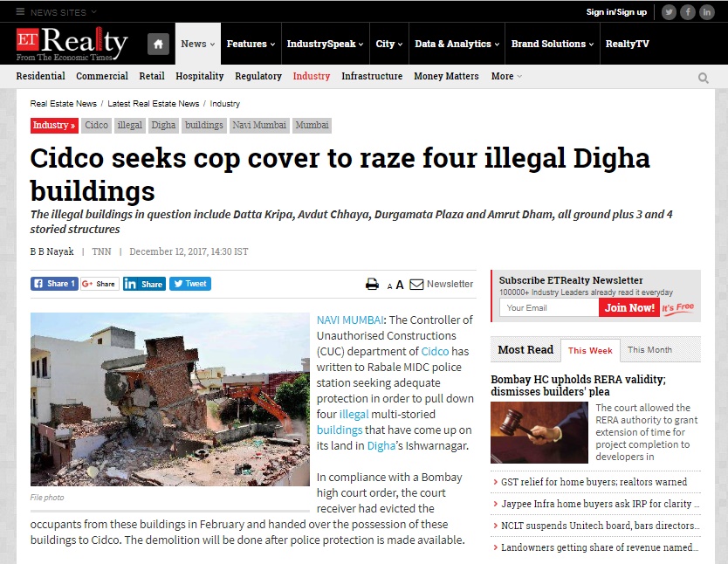Focus the Your Email input field
Image resolution: width=728 pixels, height=564 pixels.
[549, 308]
